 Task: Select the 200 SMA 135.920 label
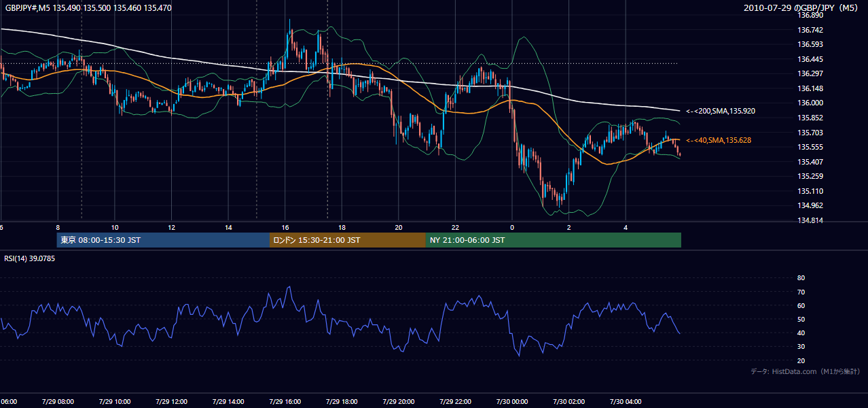click(x=719, y=110)
